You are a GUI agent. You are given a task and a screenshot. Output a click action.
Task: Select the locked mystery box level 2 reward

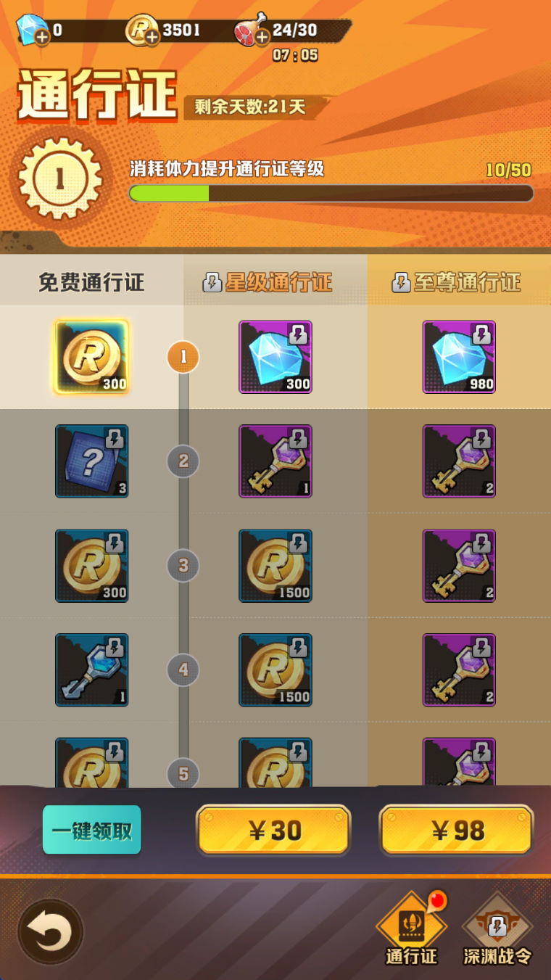[x=91, y=461]
